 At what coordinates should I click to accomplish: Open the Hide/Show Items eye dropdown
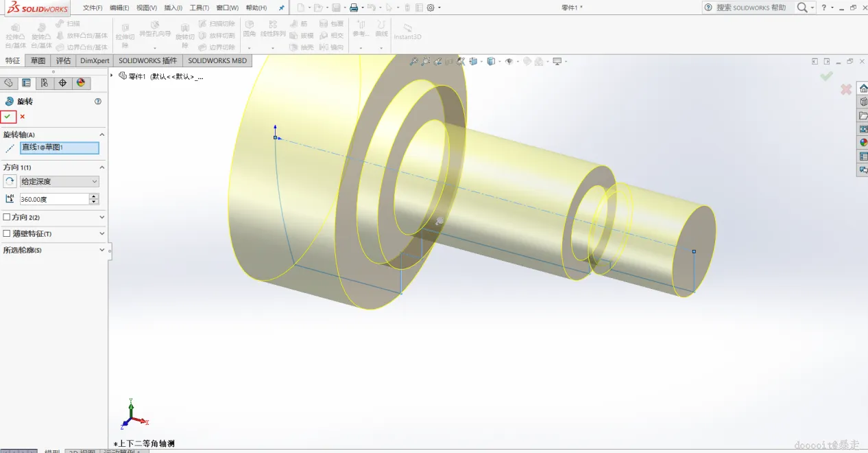point(509,61)
